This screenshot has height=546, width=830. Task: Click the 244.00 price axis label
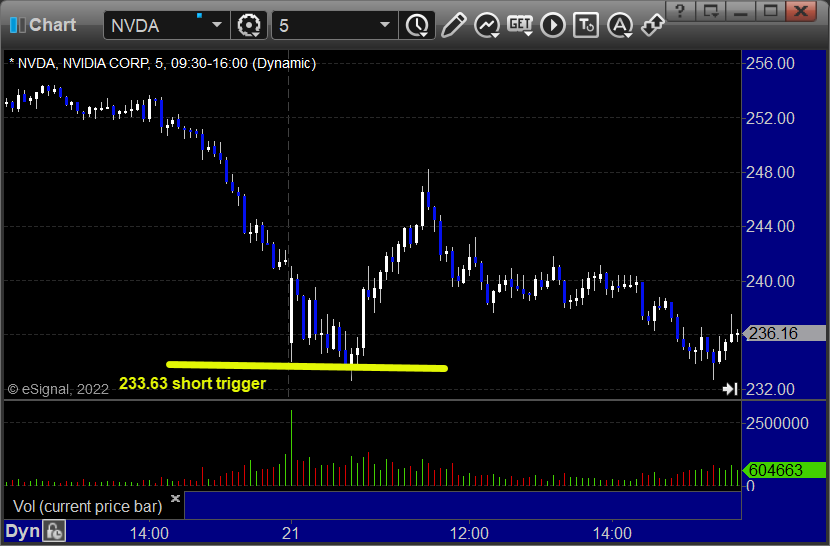770,226
